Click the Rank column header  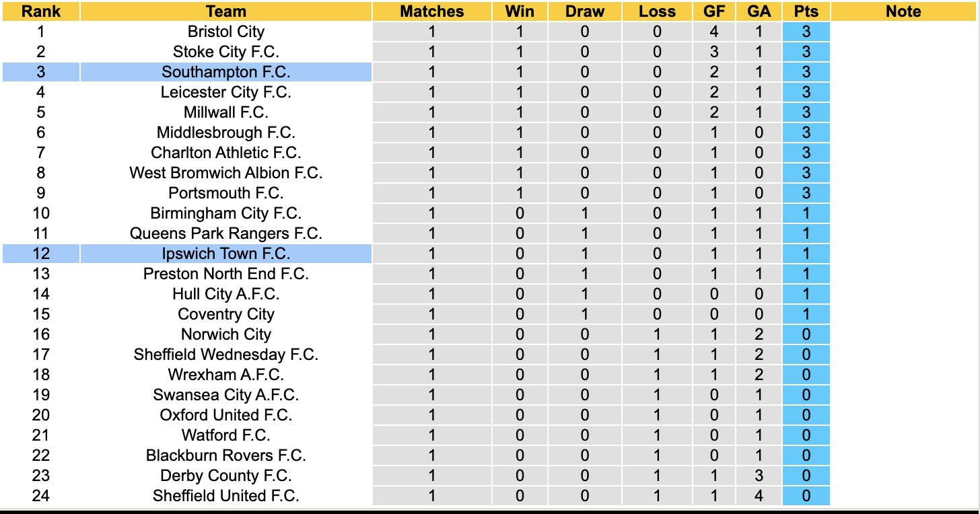pos(40,11)
